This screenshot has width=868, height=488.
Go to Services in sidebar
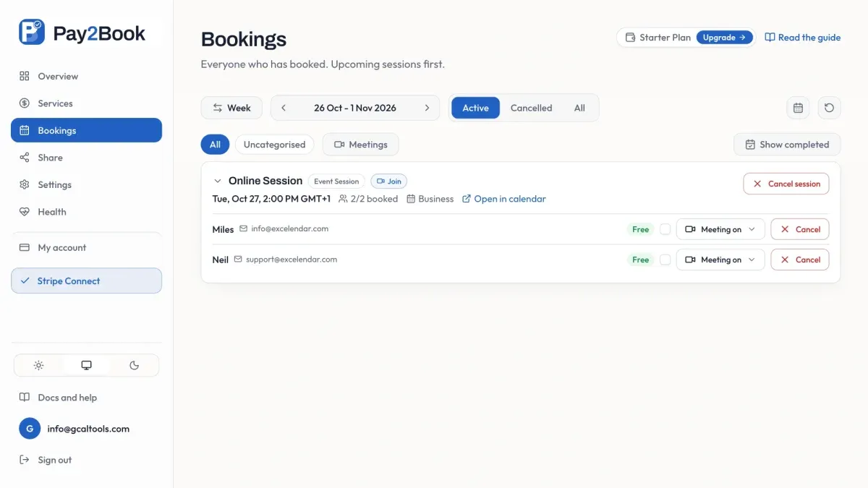coord(86,103)
